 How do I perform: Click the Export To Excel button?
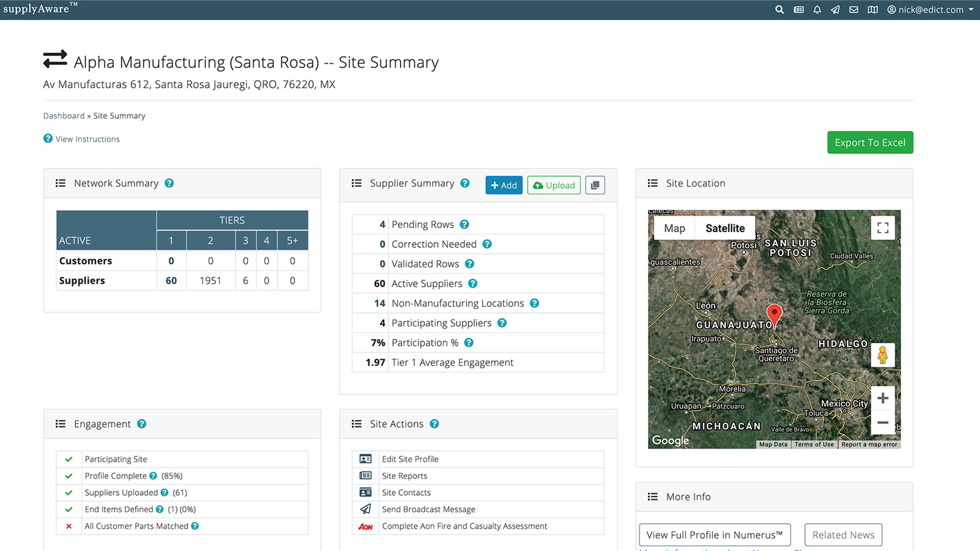pos(870,142)
